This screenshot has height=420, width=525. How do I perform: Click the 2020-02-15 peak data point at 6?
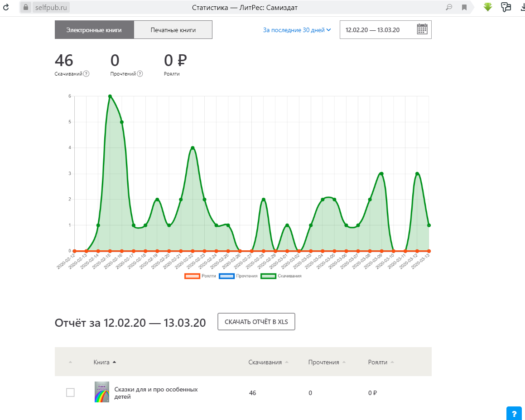pos(110,96)
